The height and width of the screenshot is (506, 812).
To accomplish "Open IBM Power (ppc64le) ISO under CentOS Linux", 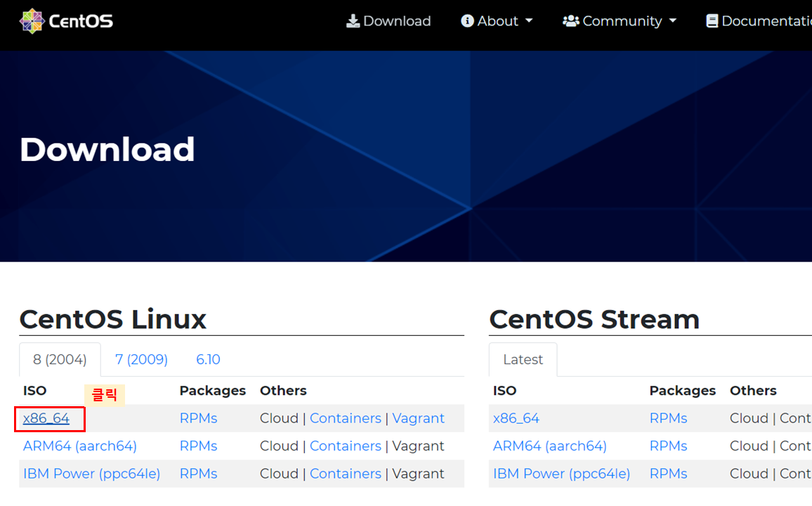I will 91,474.
